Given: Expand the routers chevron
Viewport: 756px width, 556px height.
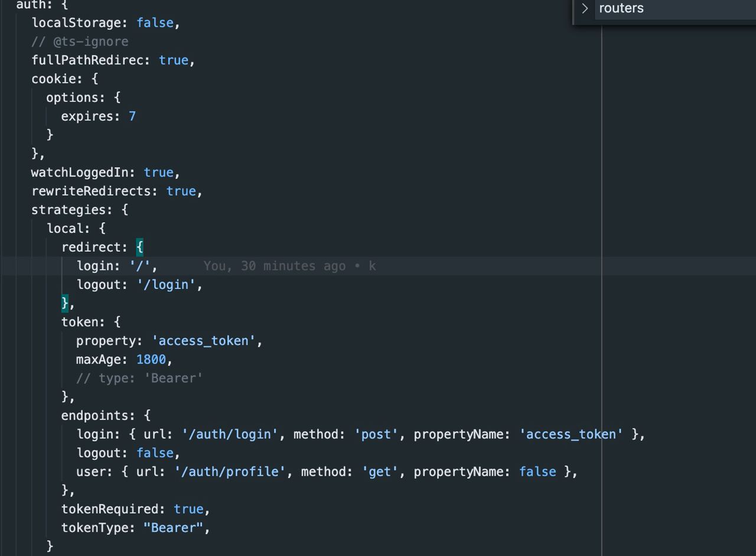Looking at the screenshot, I should tap(585, 8).
